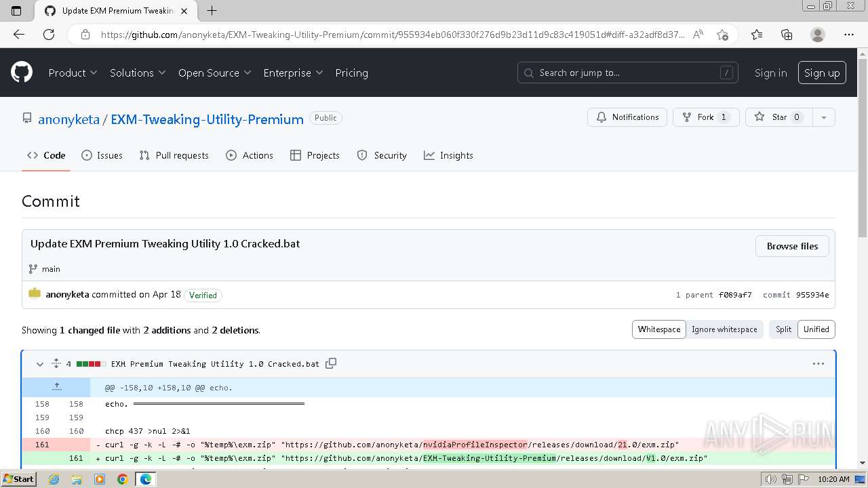Open the browser profile avatar
The width and height of the screenshot is (868, 488).
[818, 35]
